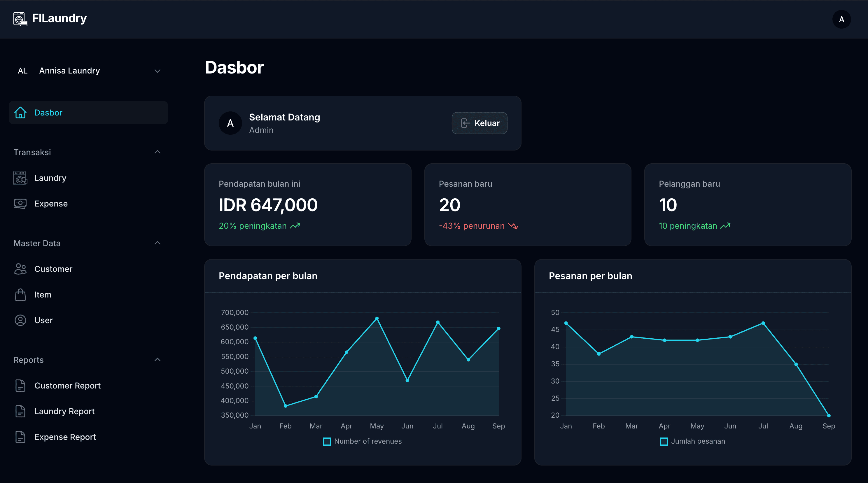Open the user avatar menu in header
Viewport: 868px width, 483px height.
pyautogui.click(x=841, y=19)
